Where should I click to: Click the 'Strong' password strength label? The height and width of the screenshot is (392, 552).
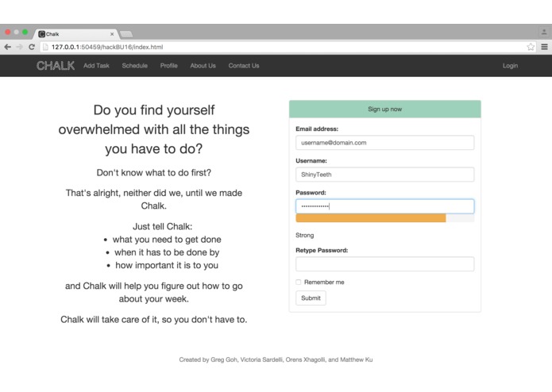click(x=305, y=235)
